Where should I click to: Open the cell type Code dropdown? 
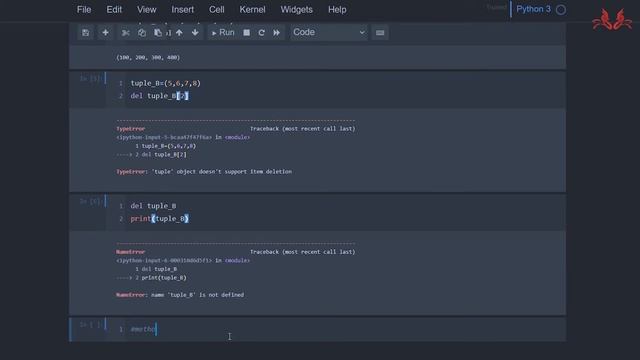click(329, 33)
